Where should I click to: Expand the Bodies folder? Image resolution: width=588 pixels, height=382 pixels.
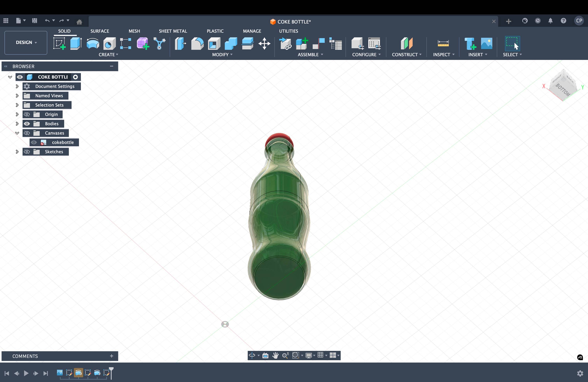pyautogui.click(x=17, y=124)
